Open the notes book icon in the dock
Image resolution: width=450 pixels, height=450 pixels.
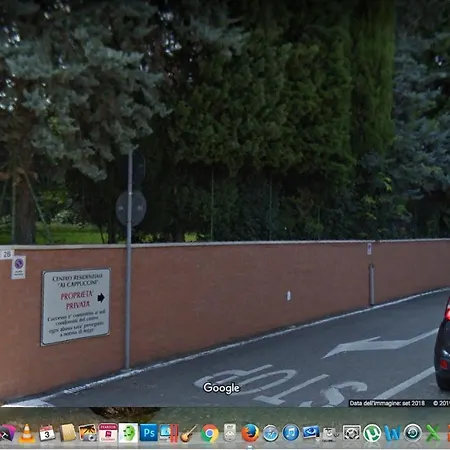tap(68, 433)
